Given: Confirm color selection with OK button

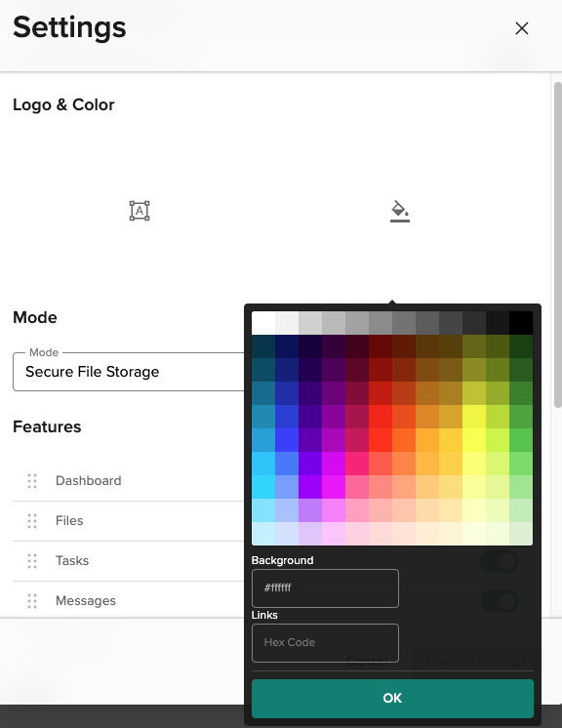Looking at the screenshot, I should coord(392,699).
